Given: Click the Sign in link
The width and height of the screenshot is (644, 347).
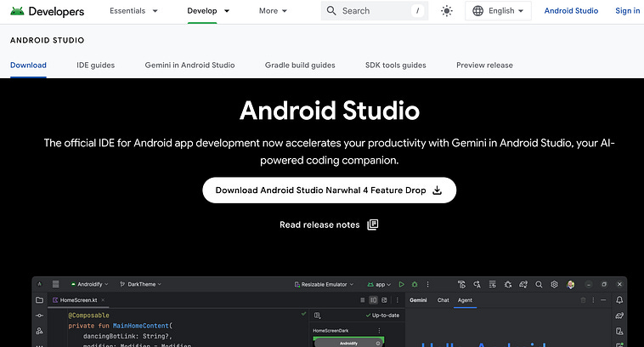Looking at the screenshot, I should 627,11.
